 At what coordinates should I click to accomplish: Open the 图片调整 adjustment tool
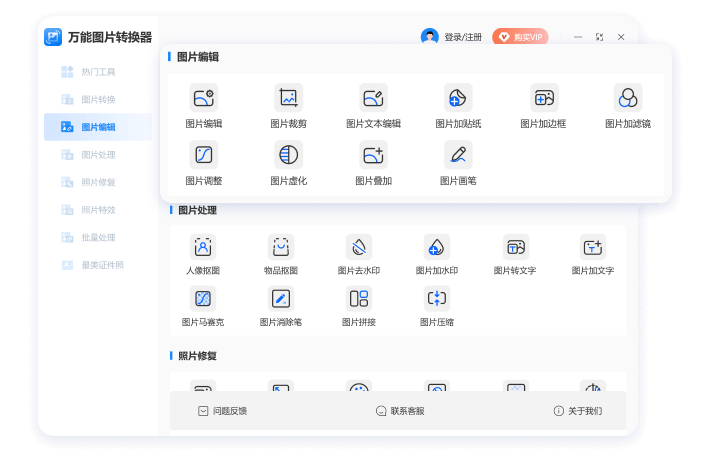[204, 155]
